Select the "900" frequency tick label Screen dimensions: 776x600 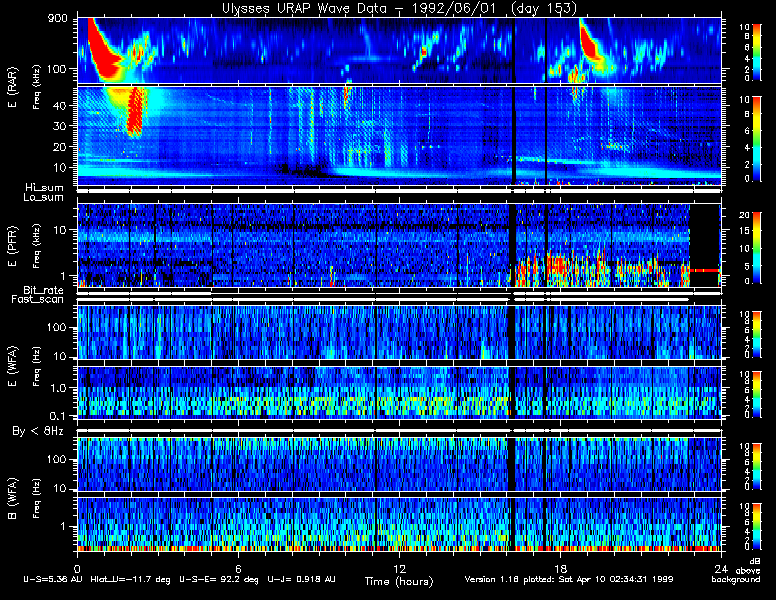click(58, 19)
